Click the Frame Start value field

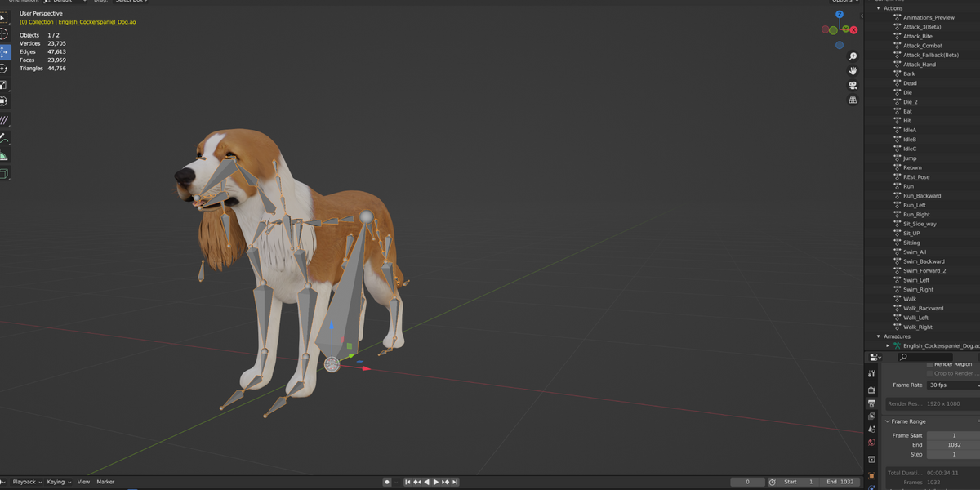coord(953,435)
